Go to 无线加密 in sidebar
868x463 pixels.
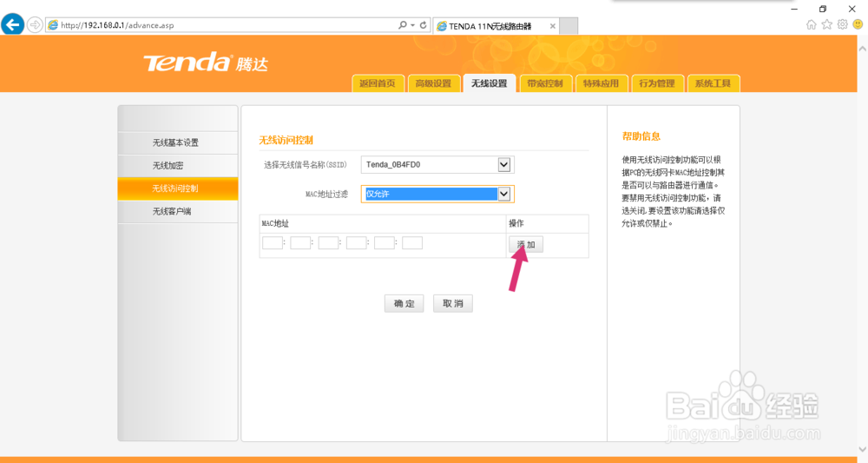[x=178, y=166]
